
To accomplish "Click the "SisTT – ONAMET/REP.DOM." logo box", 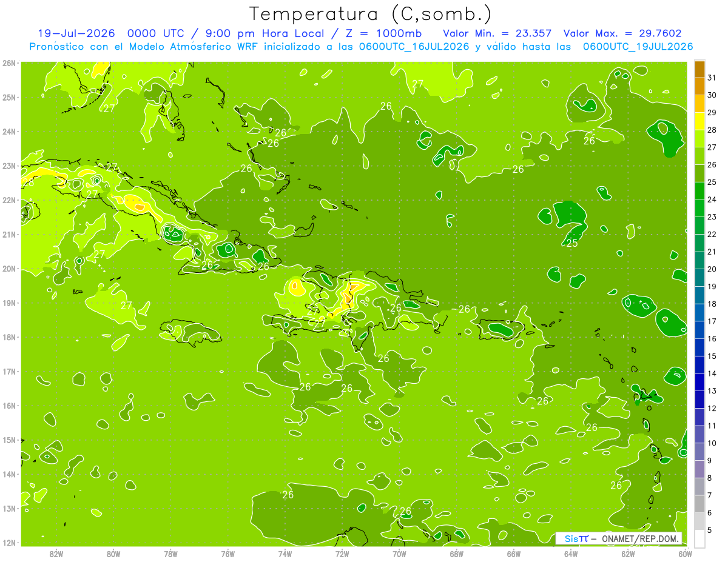I will tap(619, 538).
